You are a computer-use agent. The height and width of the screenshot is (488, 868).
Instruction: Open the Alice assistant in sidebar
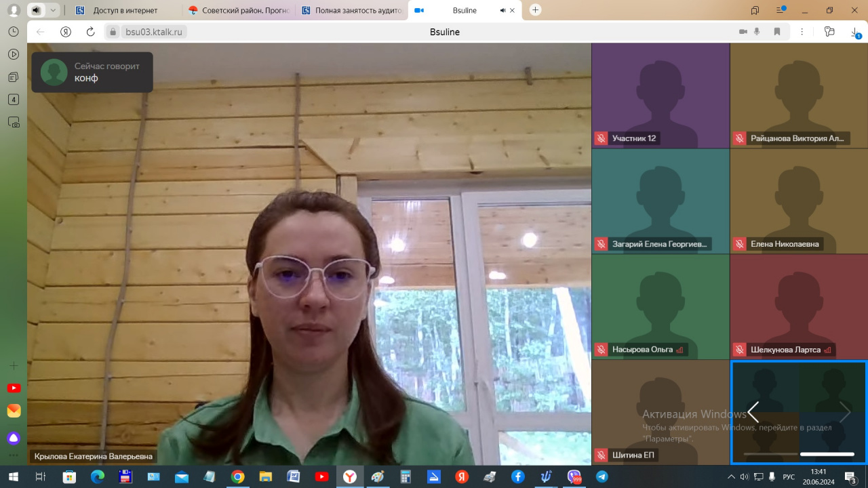pos(14,438)
